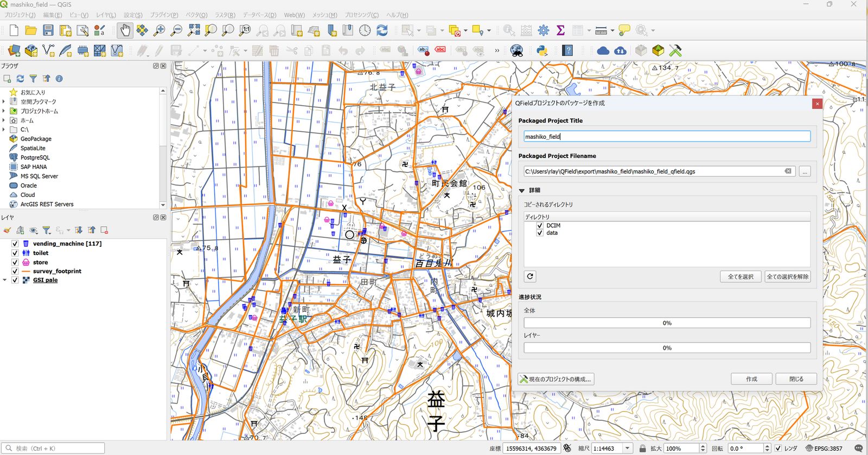Click the 作成 button
The height and width of the screenshot is (455, 868).
751,379
